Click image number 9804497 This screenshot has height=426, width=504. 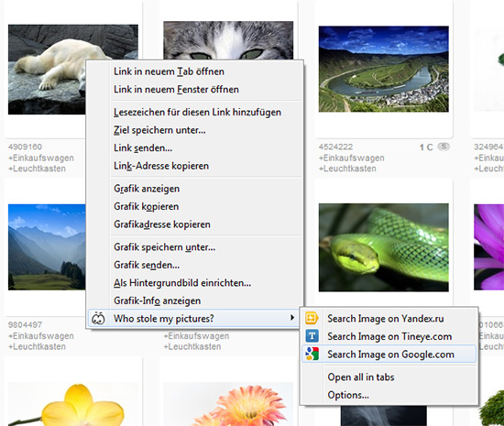(x=25, y=325)
